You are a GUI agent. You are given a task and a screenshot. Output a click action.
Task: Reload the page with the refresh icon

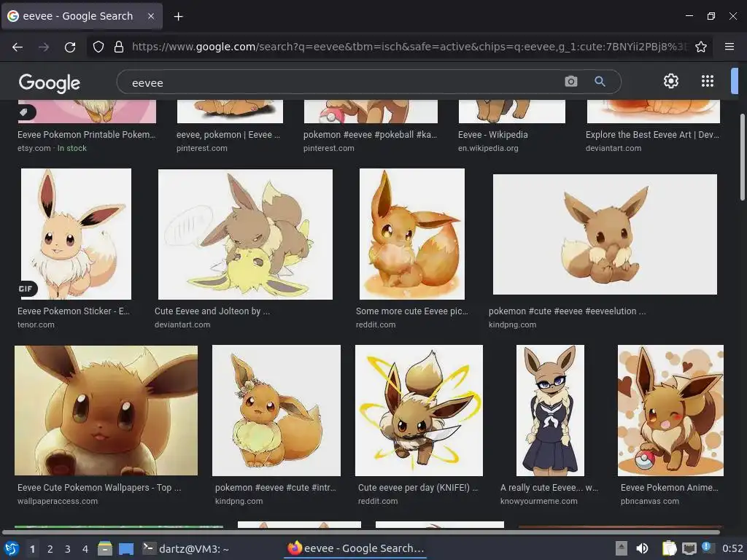(70, 47)
